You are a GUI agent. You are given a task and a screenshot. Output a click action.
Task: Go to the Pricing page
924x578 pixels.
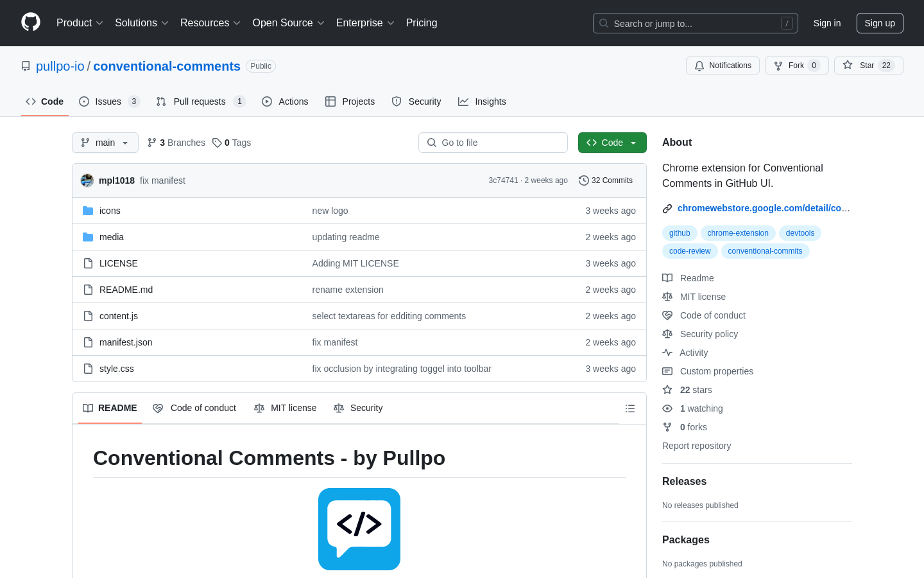[x=422, y=23]
